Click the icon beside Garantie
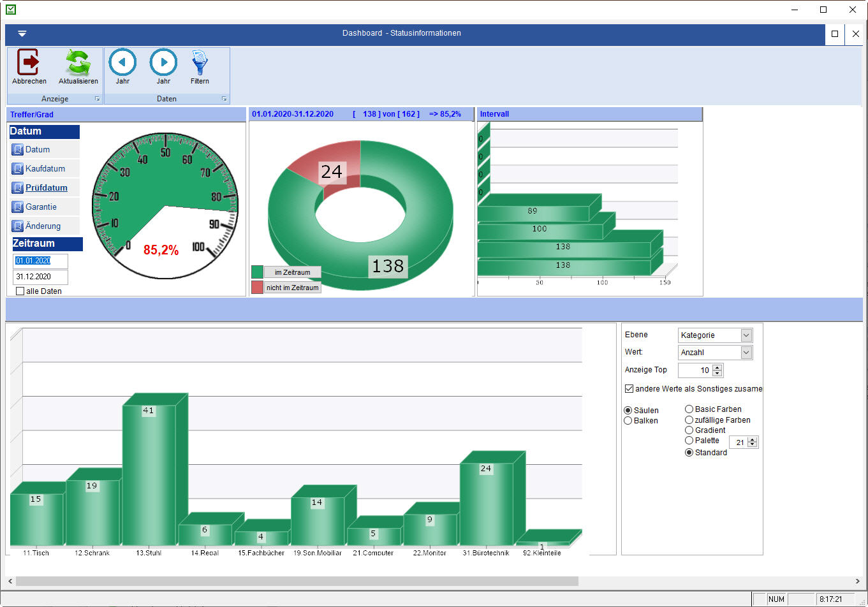 click(x=18, y=207)
